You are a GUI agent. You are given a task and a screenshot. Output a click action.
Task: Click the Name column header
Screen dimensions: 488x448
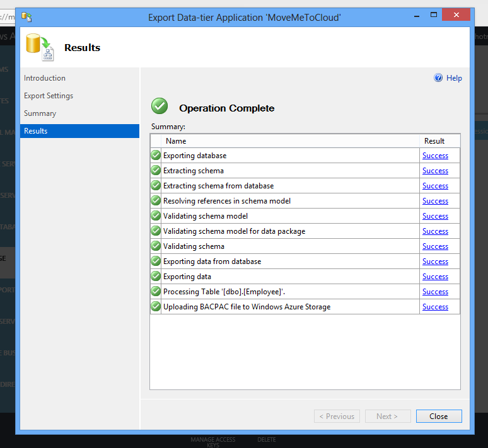point(176,141)
